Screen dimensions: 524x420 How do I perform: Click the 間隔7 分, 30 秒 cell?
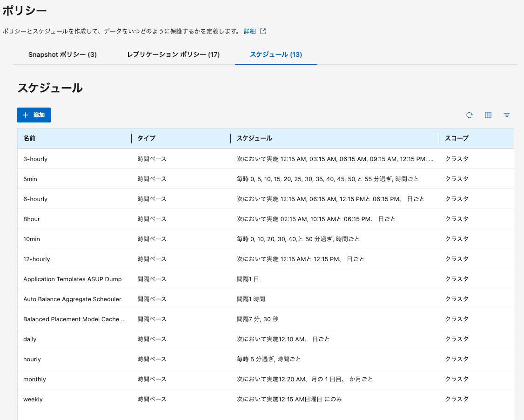(x=257, y=319)
